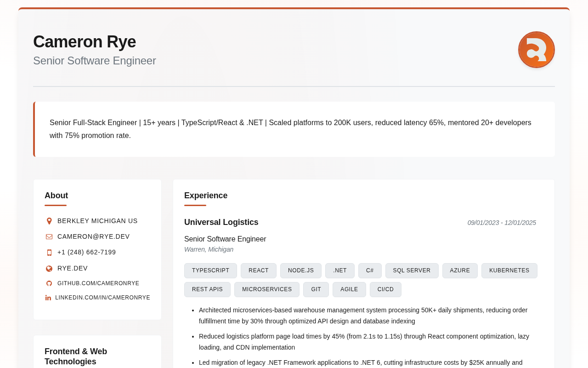This screenshot has width=588, height=368.
Task: Click the email envelope icon
Action: click(49, 237)
